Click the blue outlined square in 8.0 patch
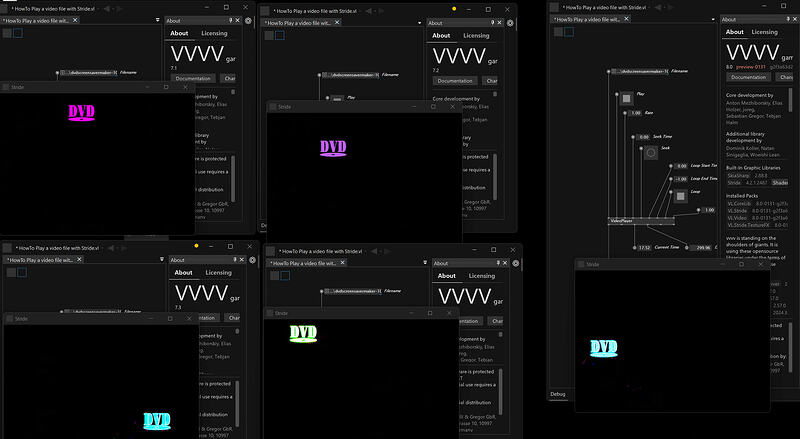The image size is (800, 439). coord(569,32)
